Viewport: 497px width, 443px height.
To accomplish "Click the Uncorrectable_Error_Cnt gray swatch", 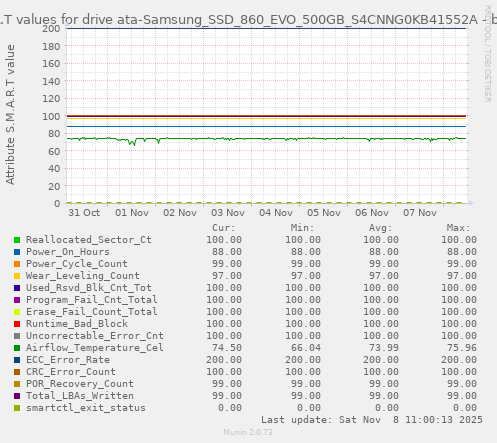I will point(17,336).
